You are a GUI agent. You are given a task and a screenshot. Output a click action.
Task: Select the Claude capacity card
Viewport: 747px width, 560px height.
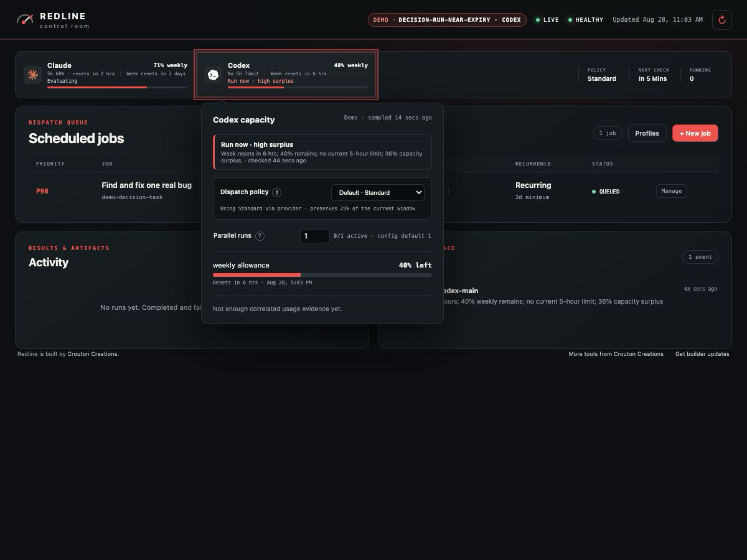pos(106,75)
